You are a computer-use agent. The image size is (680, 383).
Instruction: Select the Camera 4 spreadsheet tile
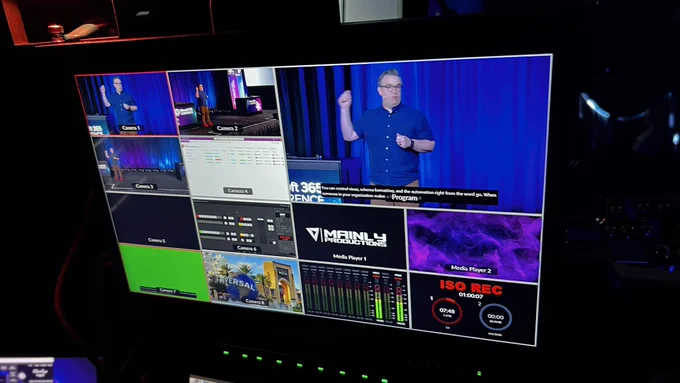click(x=235, y=168)
